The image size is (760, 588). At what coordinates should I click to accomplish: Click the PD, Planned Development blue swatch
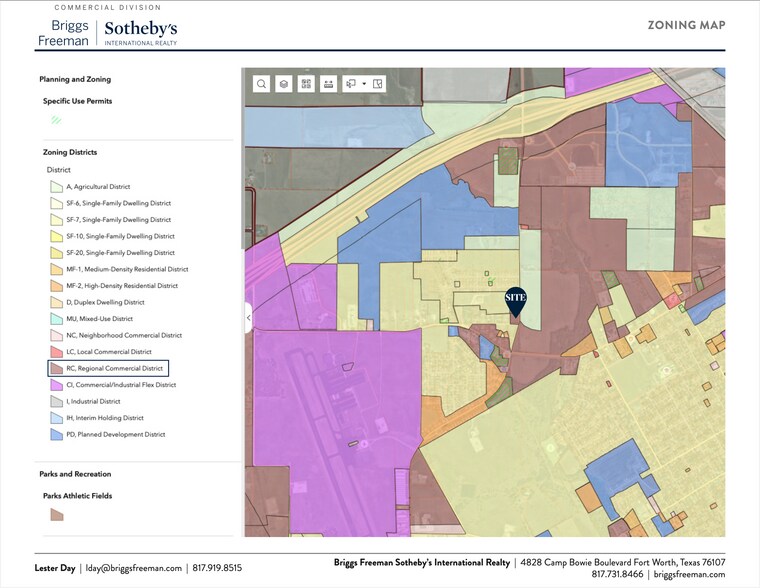pyautogui.click(x=57, y=435)
